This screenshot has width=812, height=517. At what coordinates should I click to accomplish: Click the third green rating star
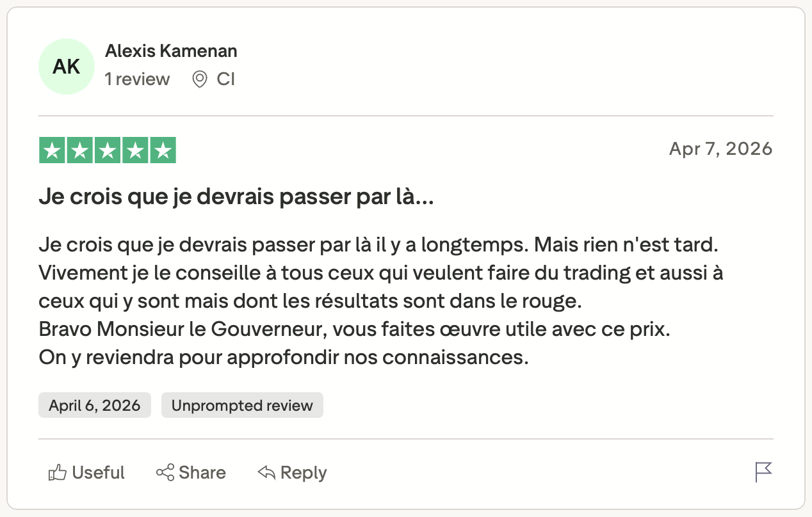(108, 150)
